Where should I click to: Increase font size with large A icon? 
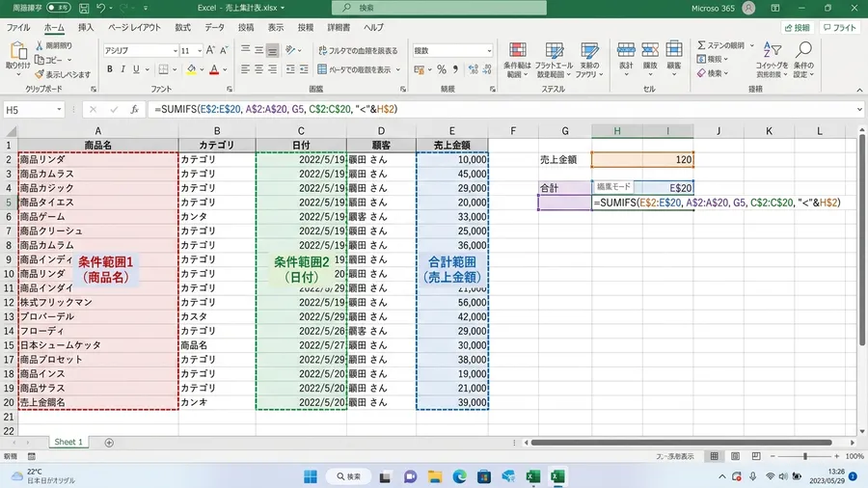click(210, 50)
